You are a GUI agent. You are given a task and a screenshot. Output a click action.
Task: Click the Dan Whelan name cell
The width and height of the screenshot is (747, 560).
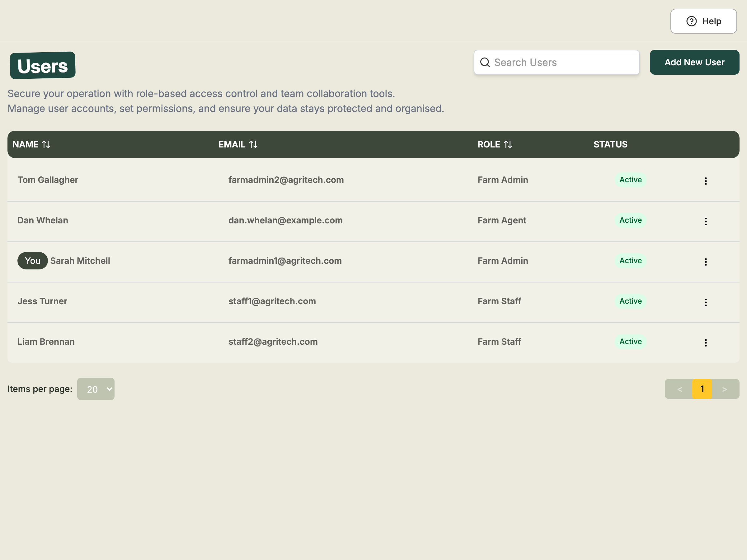43,220
